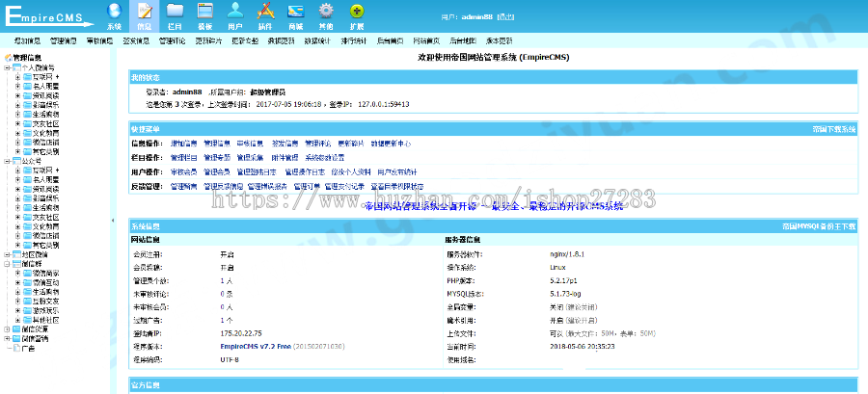Select 影音娱乐 under 个人微信号
This screenshot has height=394, width=868.
[45, 105]
